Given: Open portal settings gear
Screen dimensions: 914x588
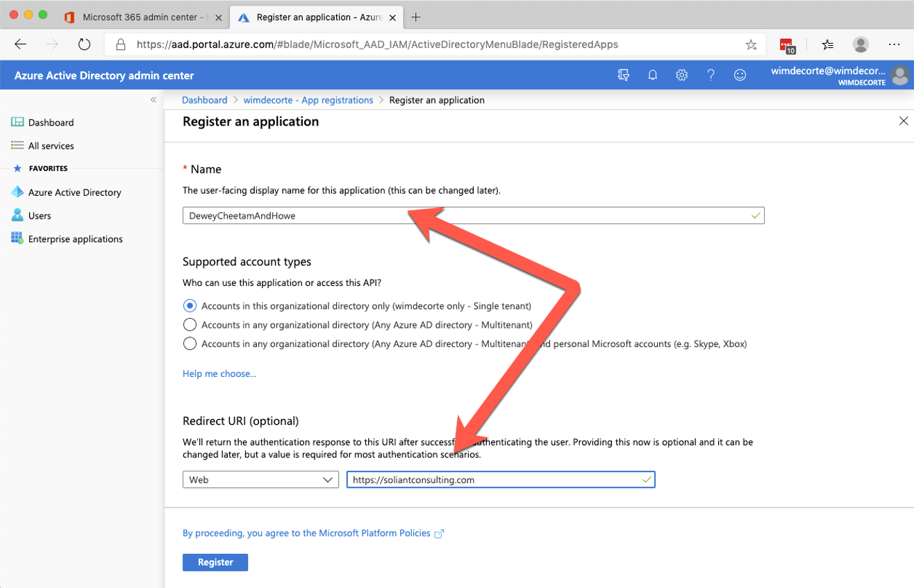Looking at the screenshot, I should pyautogui.click(x=682, y=75).
